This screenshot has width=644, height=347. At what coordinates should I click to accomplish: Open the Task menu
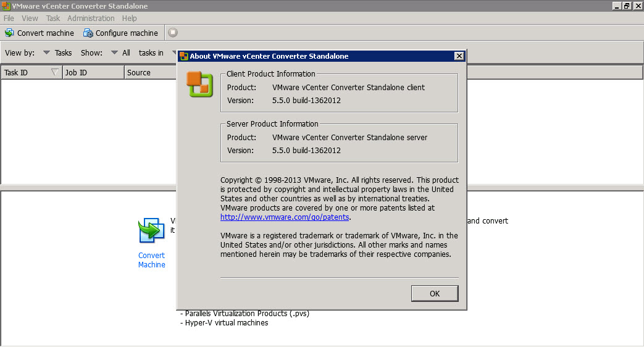53,19
